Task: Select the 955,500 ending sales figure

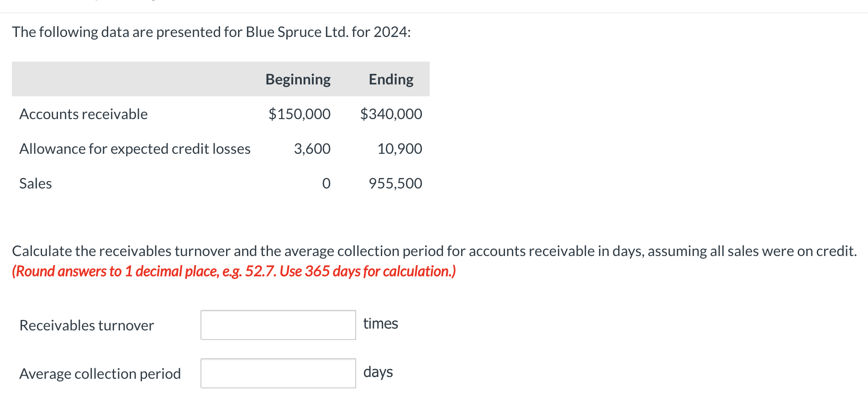Action: coord(395,183)
